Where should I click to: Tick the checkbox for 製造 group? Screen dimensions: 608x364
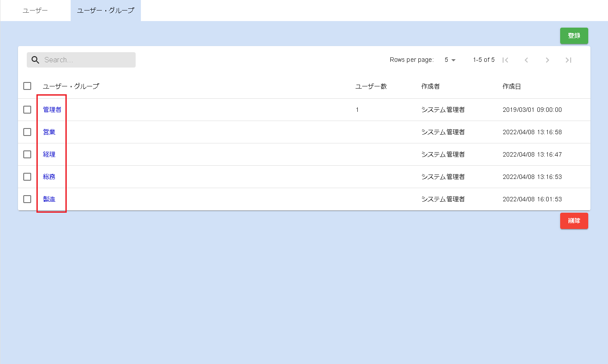pyautogui.click(x=27, y=199)
